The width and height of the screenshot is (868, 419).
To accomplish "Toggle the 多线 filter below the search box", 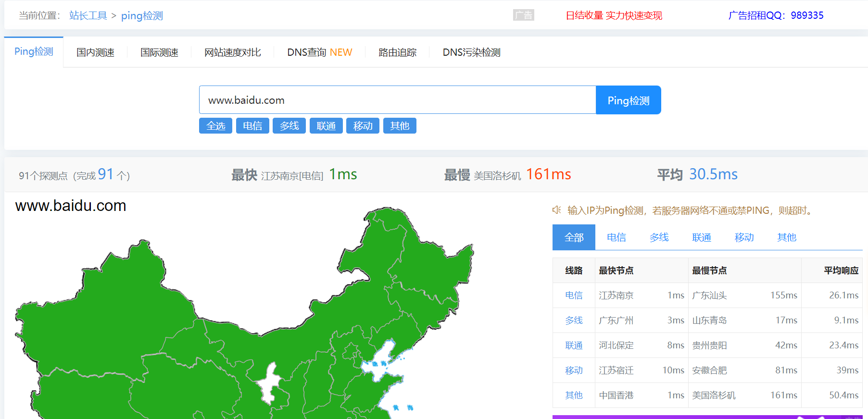I will click(289, 126).
